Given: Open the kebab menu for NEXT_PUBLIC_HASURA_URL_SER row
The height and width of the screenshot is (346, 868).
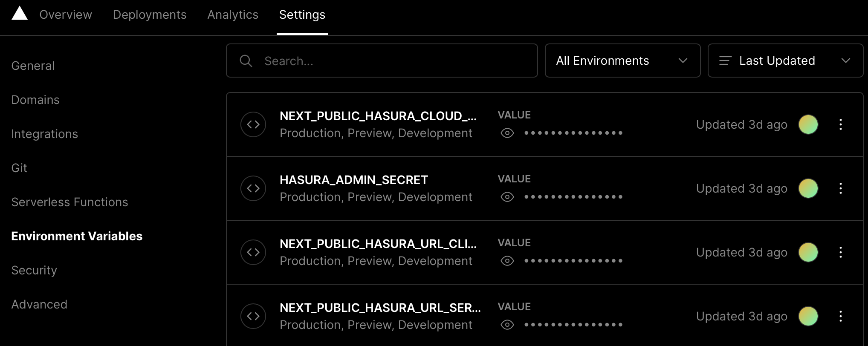Looking at the screenshot, I should click(841, 316).
